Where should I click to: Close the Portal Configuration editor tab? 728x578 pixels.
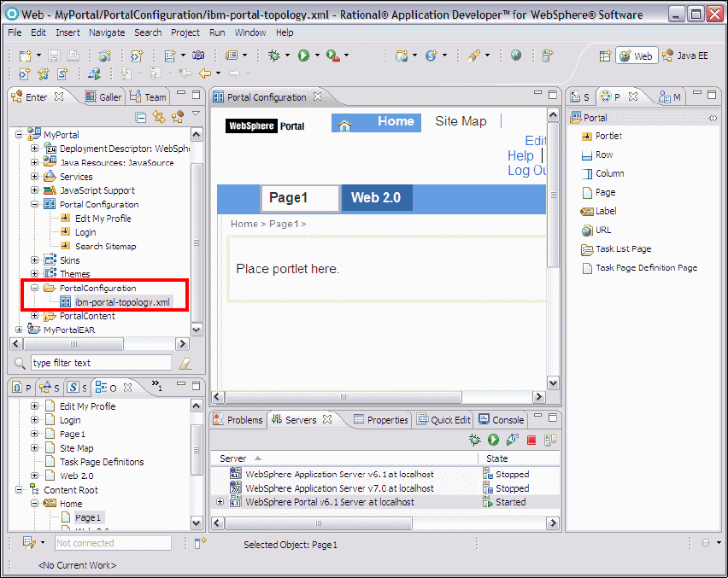tap(318, 96)
